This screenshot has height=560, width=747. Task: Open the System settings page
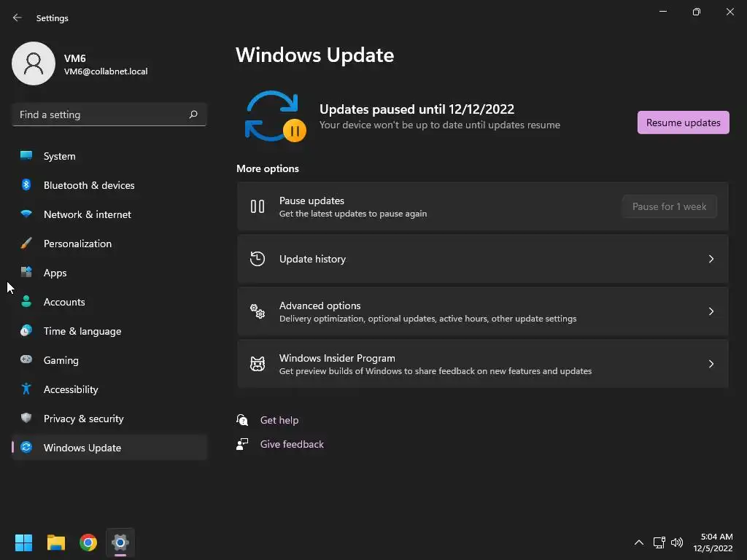[109, 156]
